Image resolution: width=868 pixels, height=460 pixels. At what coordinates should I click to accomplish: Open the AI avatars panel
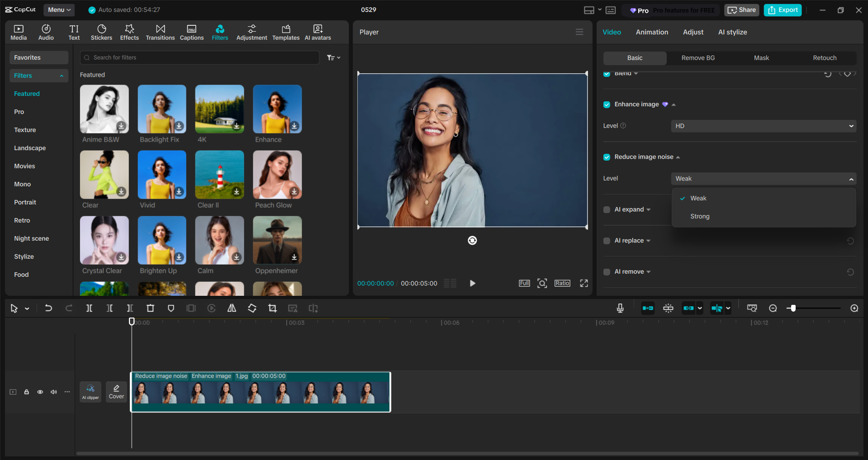pyautogui.click(x=317, y=32)
